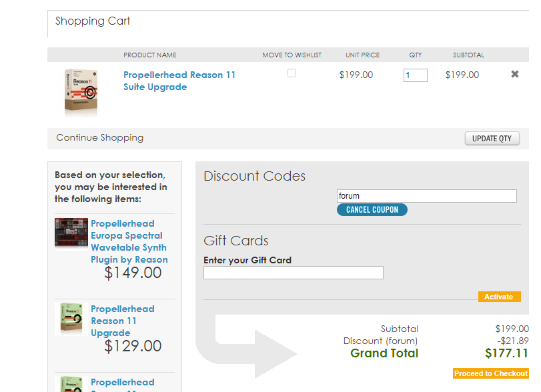541x392 pixels.
Task: Proceed to Checkout
Action: click(490, 373)
